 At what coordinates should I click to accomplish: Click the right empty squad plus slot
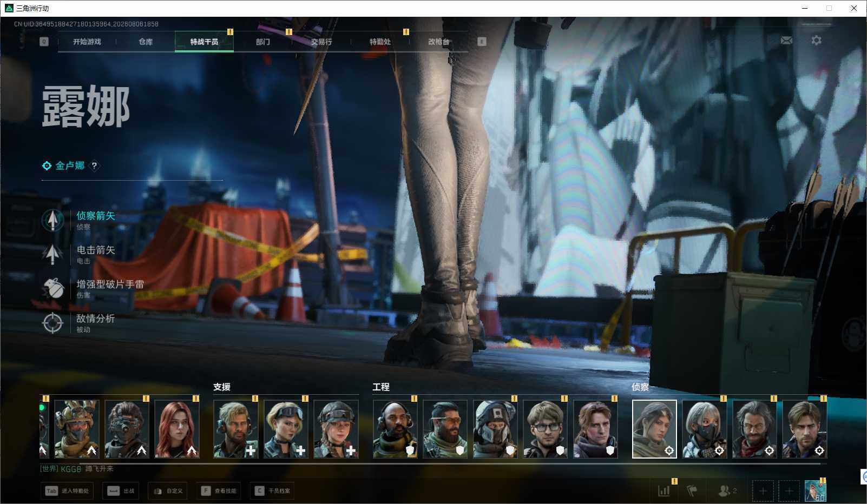[789, 491]
